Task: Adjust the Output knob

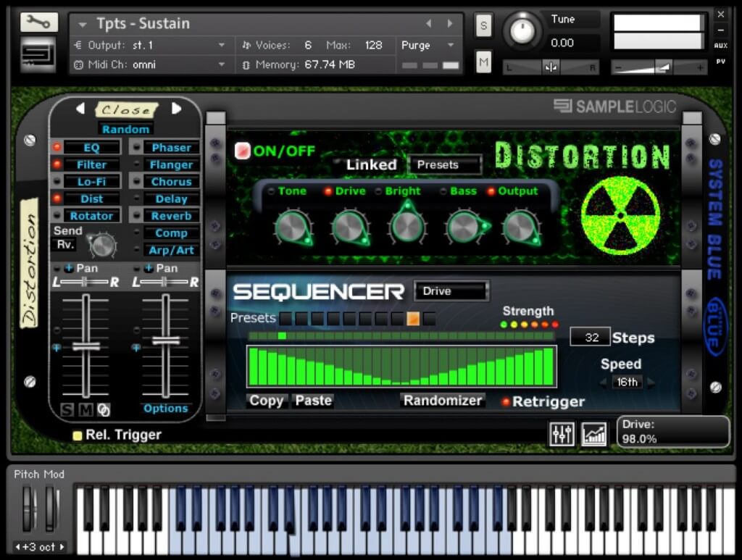Action: click(x=520, y=228)
